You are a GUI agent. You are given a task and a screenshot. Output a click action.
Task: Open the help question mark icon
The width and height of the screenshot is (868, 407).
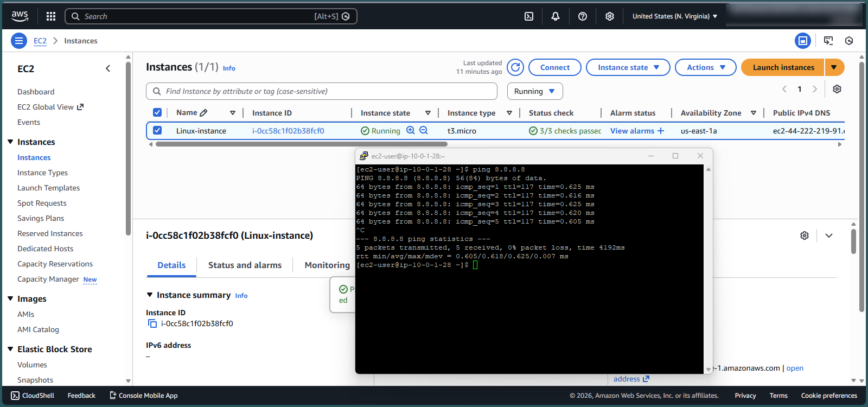coord(583,16)
